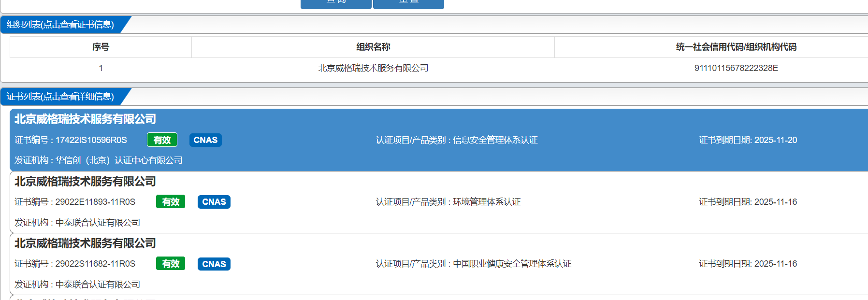Select the 组织列表 section tab header
Viewport: 868px width, 300px height.
tap(60, 25)
